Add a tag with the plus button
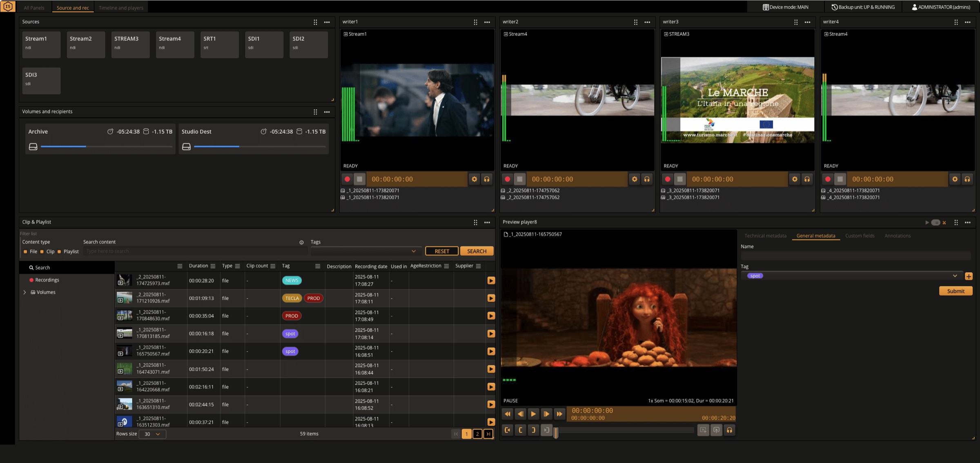The image size is (980, 463). point(969,276)
